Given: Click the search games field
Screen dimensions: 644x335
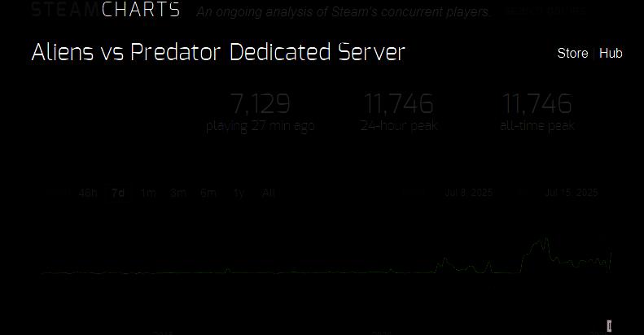Looking at the screenshot, I should [545, 11].
